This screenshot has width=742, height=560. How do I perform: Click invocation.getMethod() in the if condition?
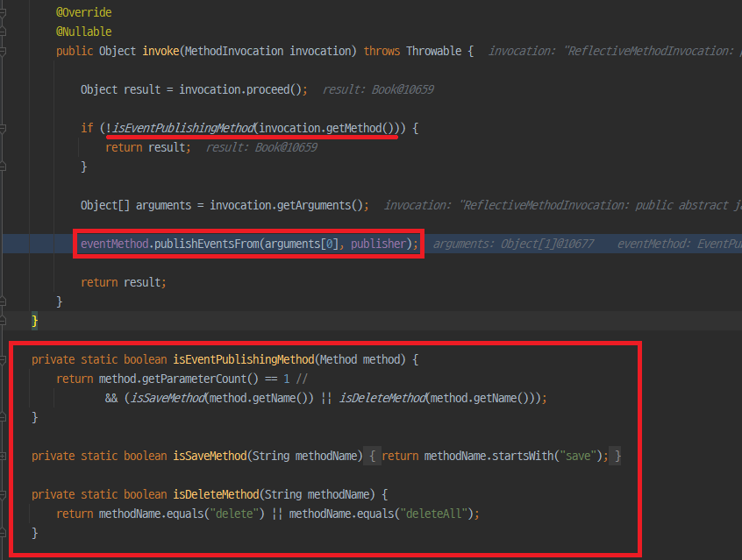pos(326,128)
